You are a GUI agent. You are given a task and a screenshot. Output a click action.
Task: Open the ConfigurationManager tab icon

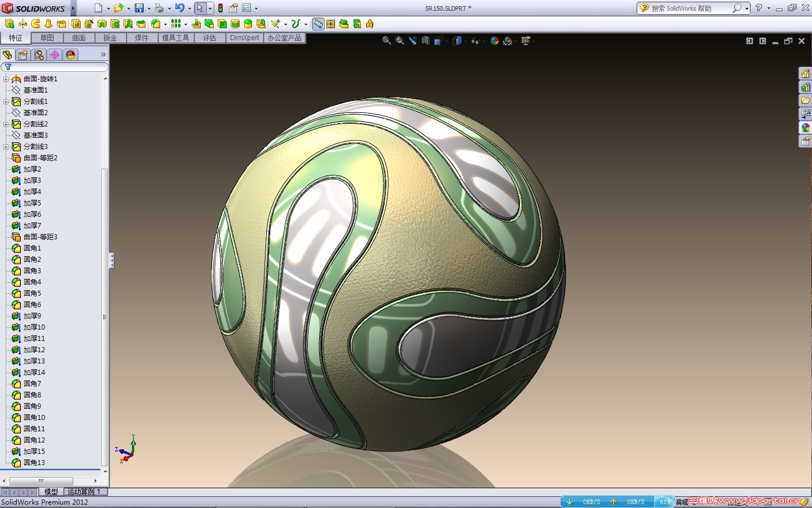click(x=39, y=55)
